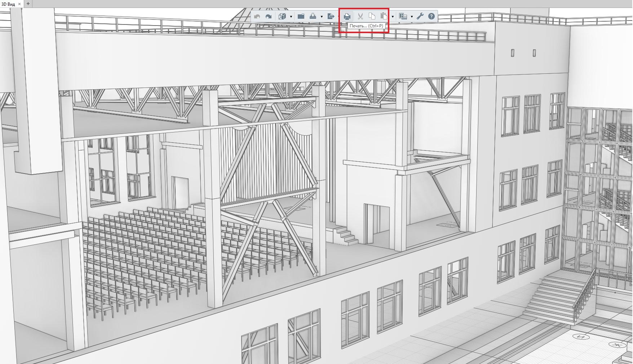Close the 3D Вид tab
Image resolution: width=633 pixels, height=364 pixels.
click(19, 4)
